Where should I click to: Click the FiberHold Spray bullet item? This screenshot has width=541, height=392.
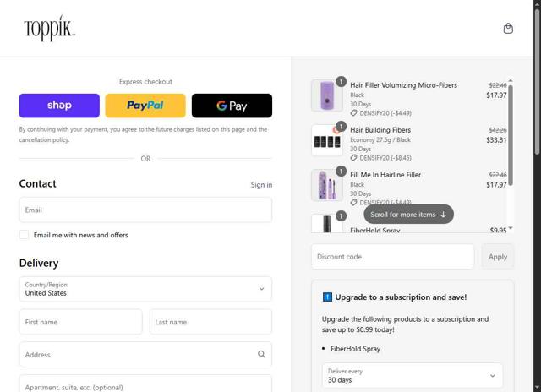355,349
